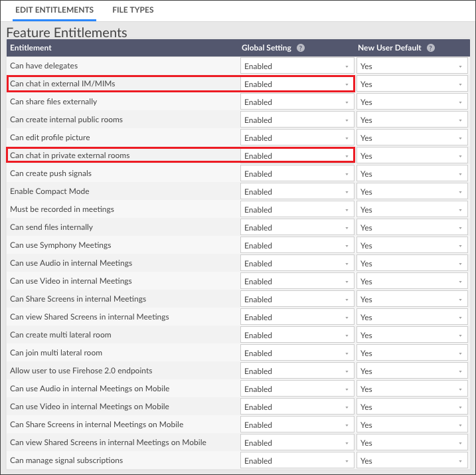Viewport: 476px width, 475px height.
Task: Select the Edit Entitlements tab
Action: tap(54, 10)
